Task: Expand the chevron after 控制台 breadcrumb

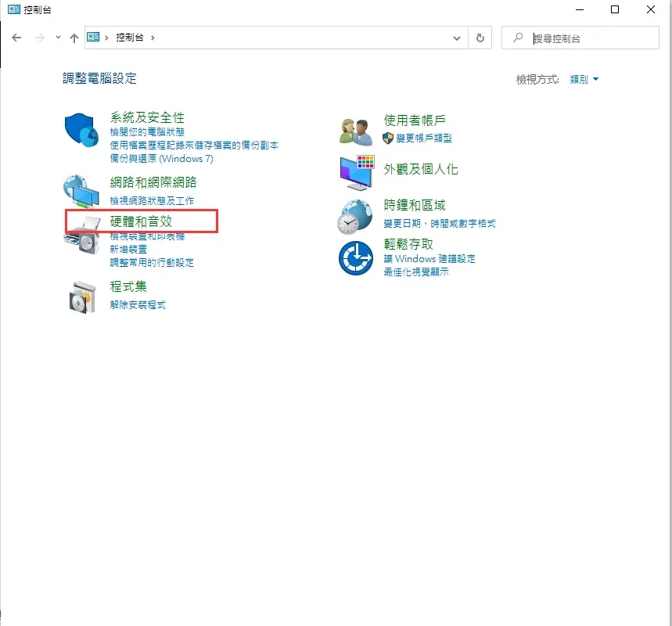Action: (x=153, y=38)
